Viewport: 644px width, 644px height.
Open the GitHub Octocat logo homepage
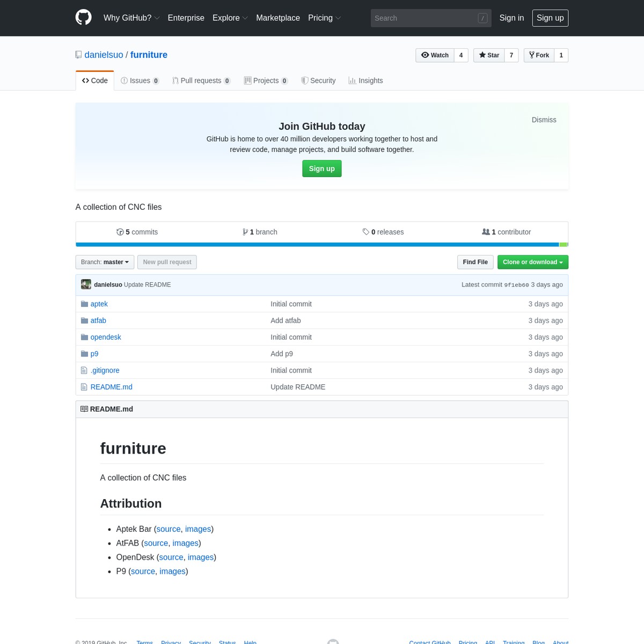pyautogui.click(x=83, y=18)
